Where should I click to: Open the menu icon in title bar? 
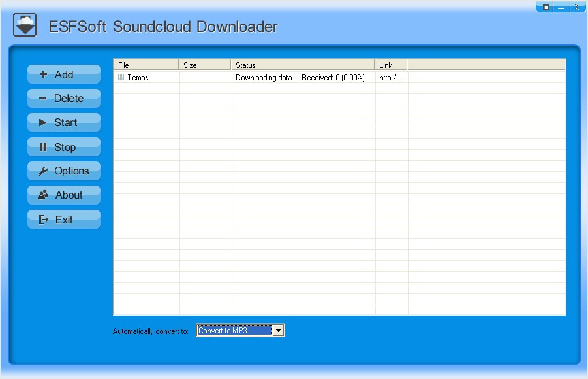tap(546, 7)
